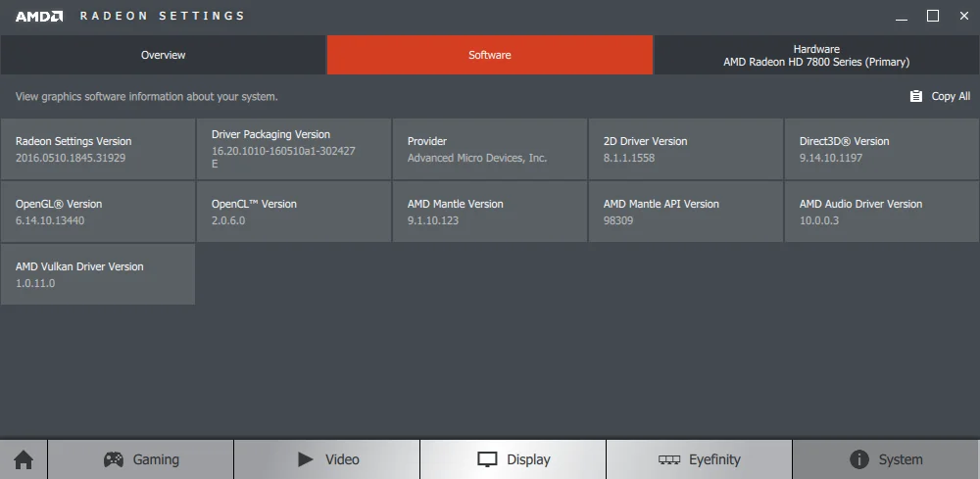Click the AMD logo in the title bar
This screenshot has width=980, height=479.
point(39,17)
